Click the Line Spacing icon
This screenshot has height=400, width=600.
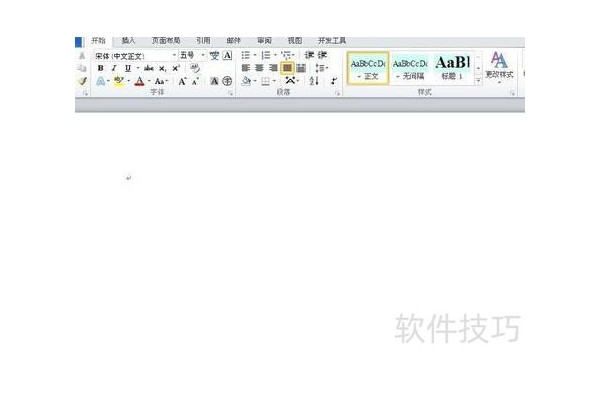point(320,68)
